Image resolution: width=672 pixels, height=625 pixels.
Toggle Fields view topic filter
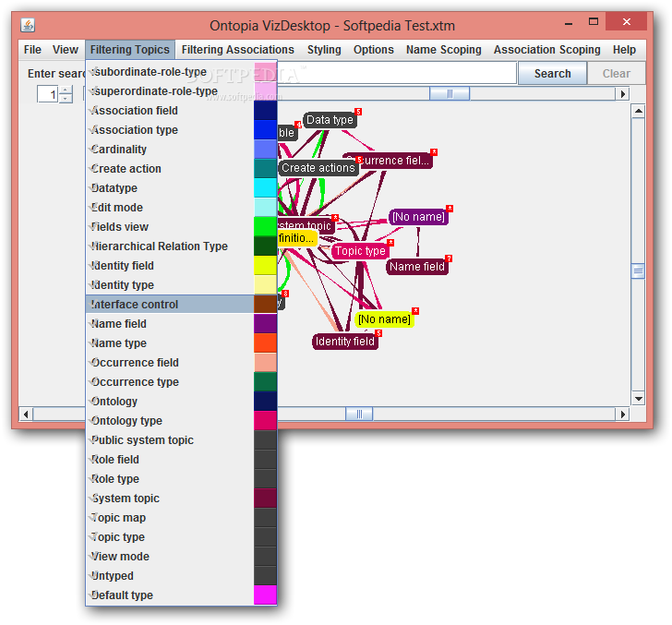click(x=181, y=227)
